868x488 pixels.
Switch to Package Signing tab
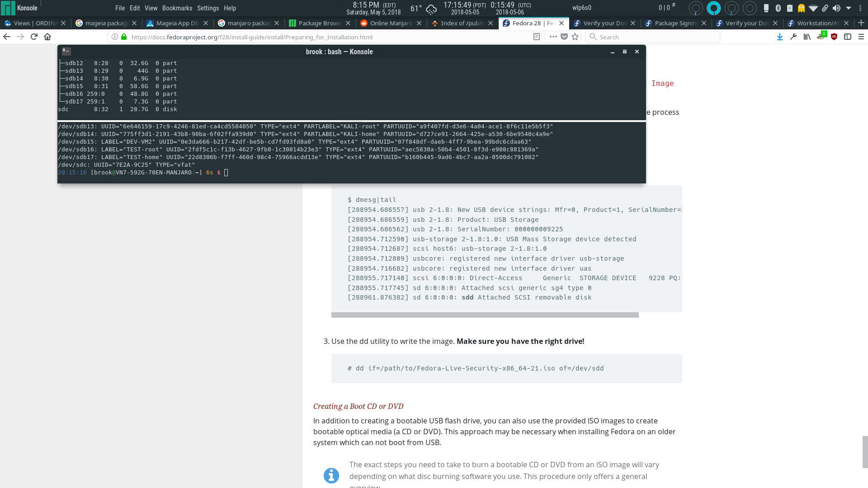(x=676, y=23)
